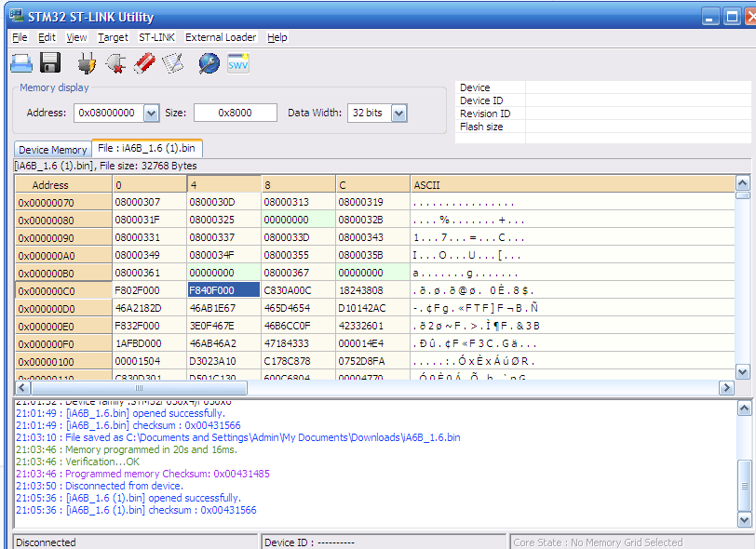Click the memory grid scroll-up arrow
756x549 pixels.
pos(743,183)
